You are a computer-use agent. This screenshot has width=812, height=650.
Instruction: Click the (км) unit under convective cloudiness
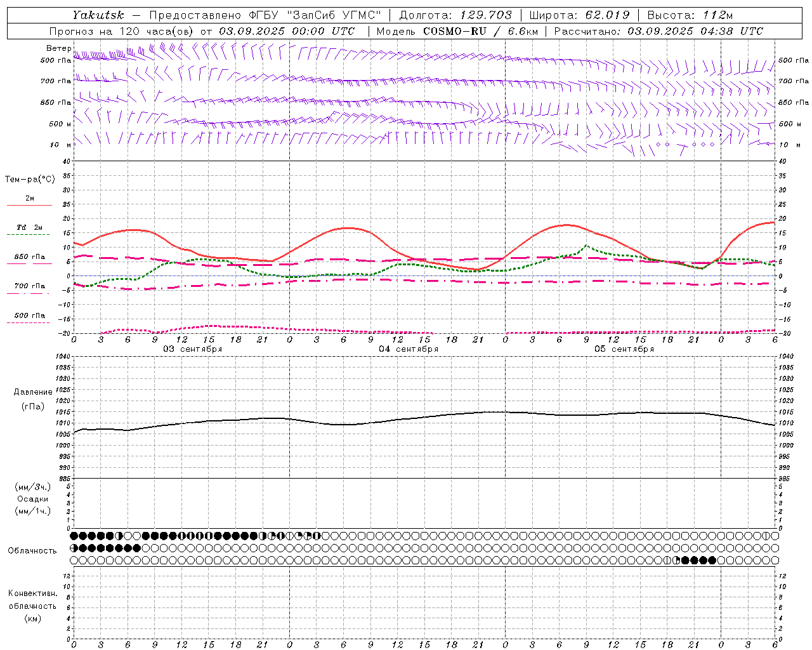tap(33, 618)
